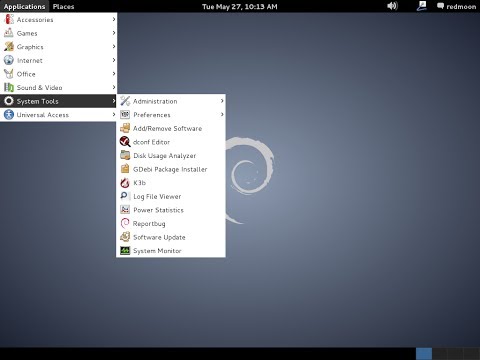
Task: Click the Administration tools icon
Action: pyautogui.click(x=125, y=101)
